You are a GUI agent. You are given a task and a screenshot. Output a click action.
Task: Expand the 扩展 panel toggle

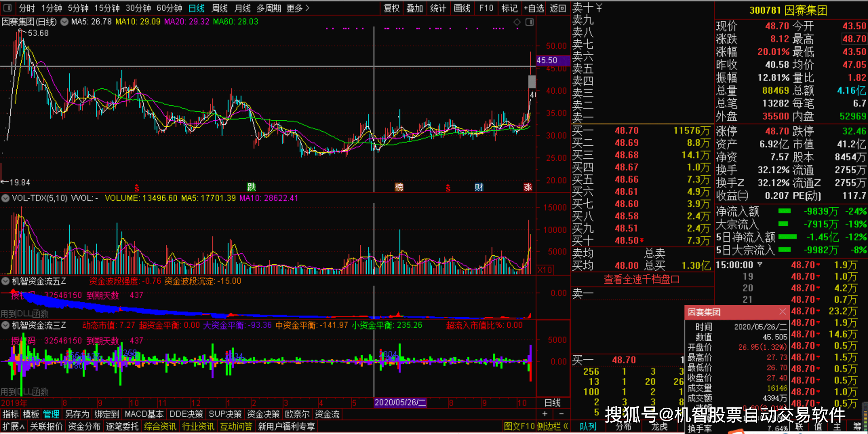coord(13,426)
